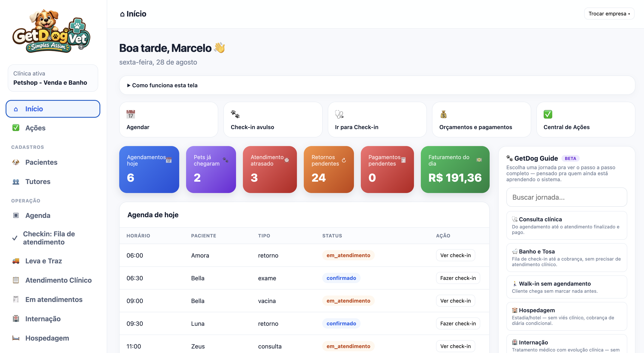Click the people icon beside Tutores
This screenshot has height=353, width=644.
16,182
